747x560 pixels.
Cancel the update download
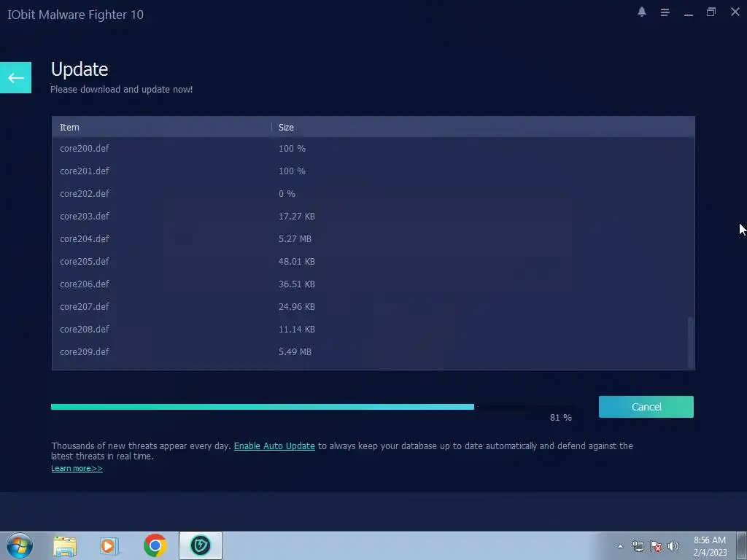(x=646, y=407)
